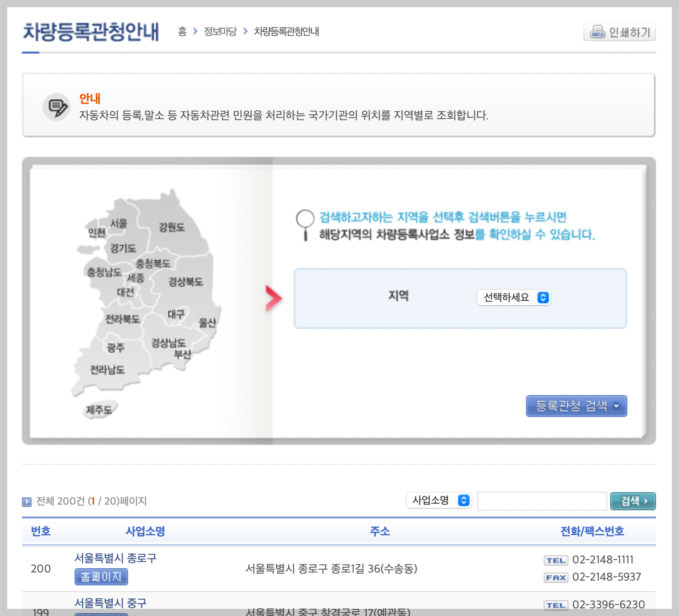This screenshot has height=616, width=679.
Task: Click fax number 02-2148-5937
Action: pyautogui.click(x=607, y=577)
